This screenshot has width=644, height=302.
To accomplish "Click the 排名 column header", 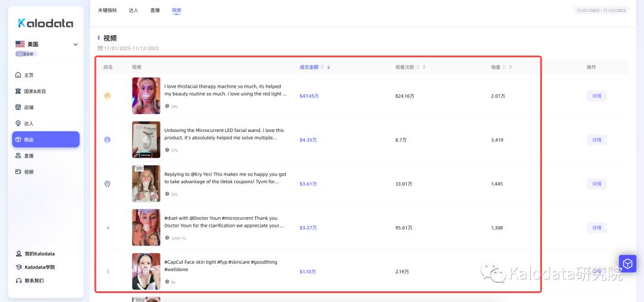I will pos(108,67).
